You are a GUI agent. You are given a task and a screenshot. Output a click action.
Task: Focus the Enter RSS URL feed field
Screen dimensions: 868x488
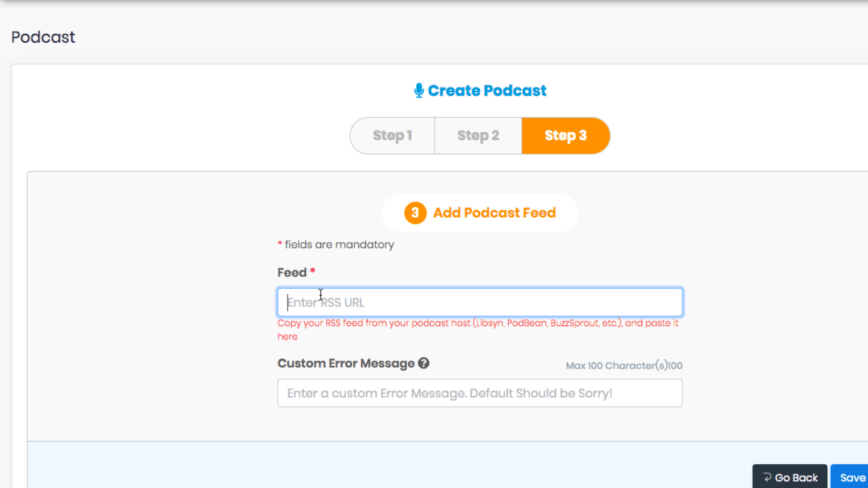[x=480, y=302]
